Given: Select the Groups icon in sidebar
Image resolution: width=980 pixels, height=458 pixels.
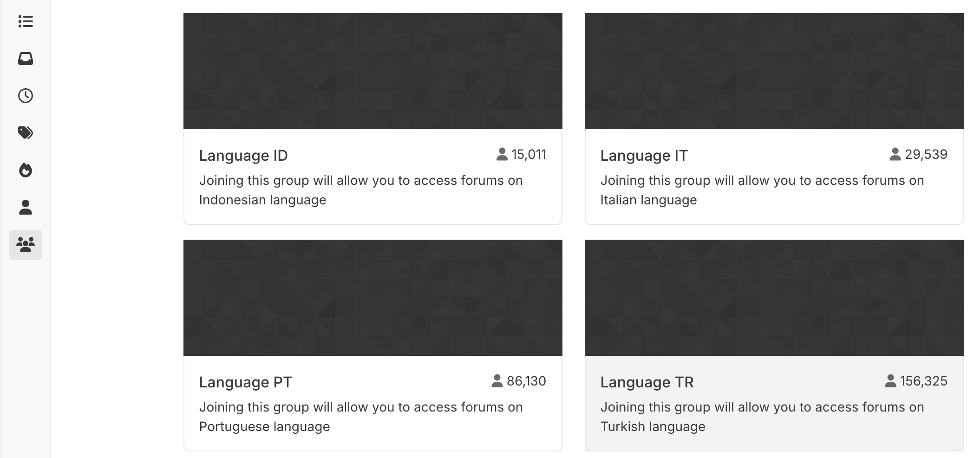Looking at the screenshot, I should point(26,244).
